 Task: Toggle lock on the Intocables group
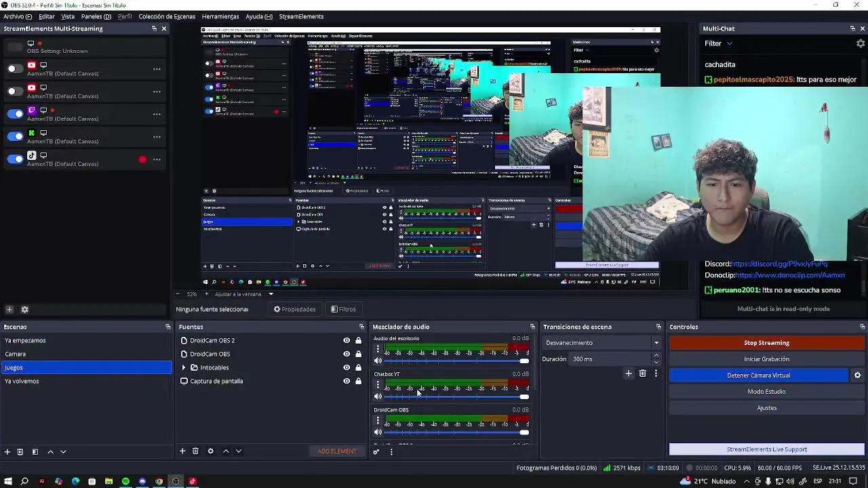pos(358,367)
